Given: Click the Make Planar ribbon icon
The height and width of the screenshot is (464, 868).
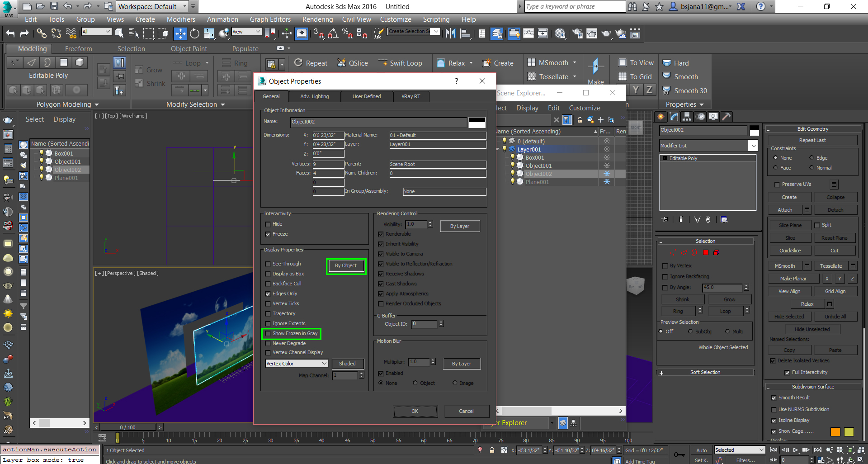Looking at the screenshot, I should pos(595,71).
